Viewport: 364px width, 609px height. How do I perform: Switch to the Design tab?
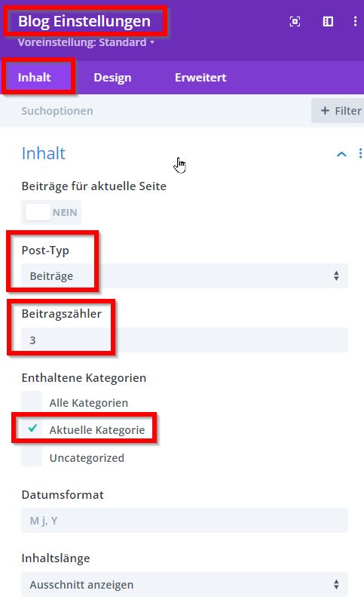(112, 77)
